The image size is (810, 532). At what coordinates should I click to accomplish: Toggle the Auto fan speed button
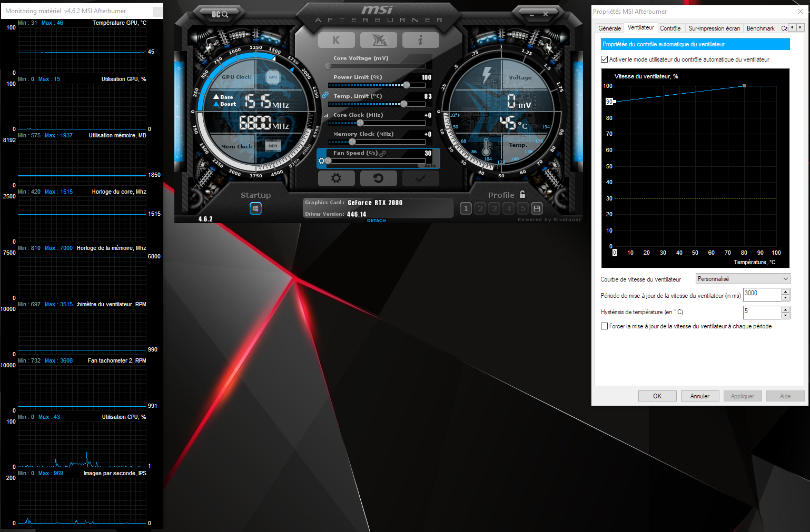point(430,166)
